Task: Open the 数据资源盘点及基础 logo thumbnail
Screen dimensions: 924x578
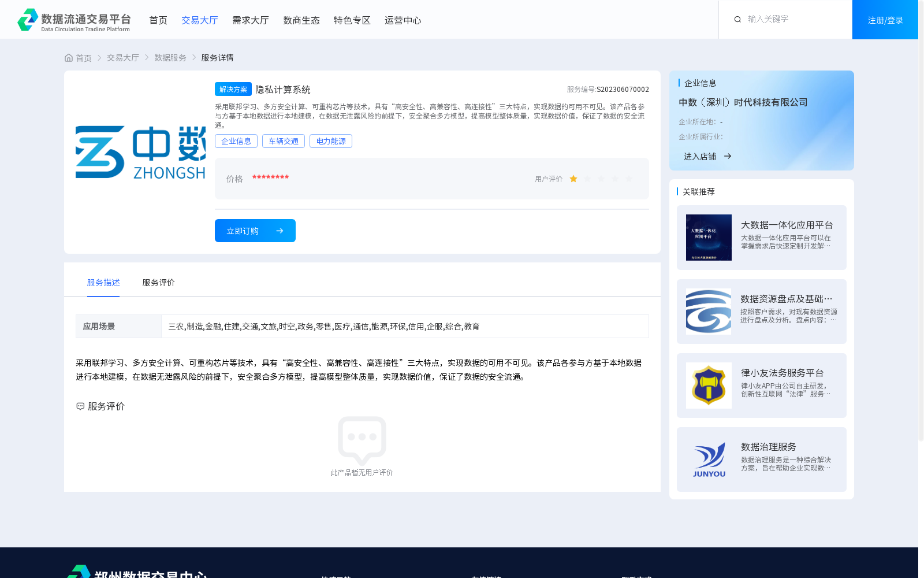Action: [709, 312]
